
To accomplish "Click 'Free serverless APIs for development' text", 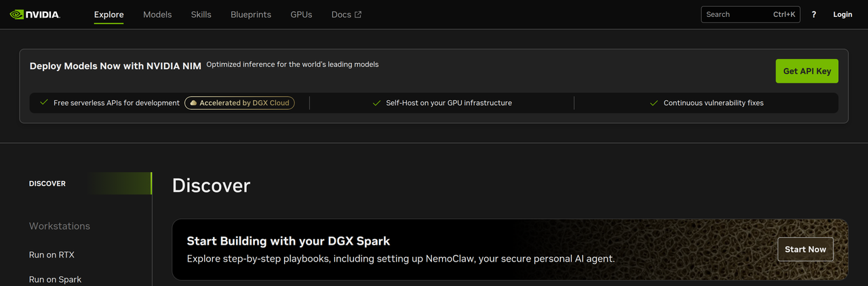I will [x=117, y=103].
